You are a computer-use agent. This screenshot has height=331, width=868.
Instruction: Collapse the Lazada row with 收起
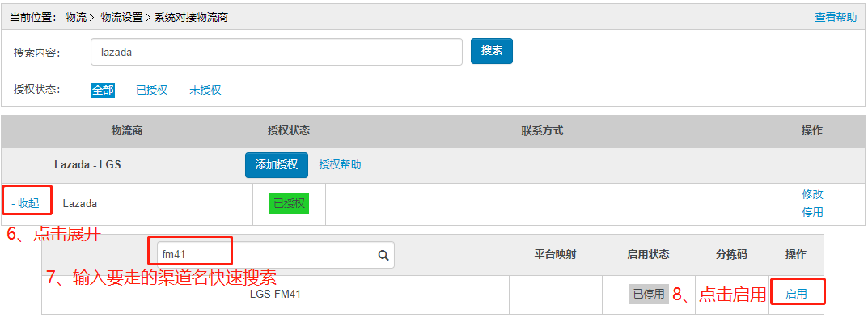(x=25, y=203)
